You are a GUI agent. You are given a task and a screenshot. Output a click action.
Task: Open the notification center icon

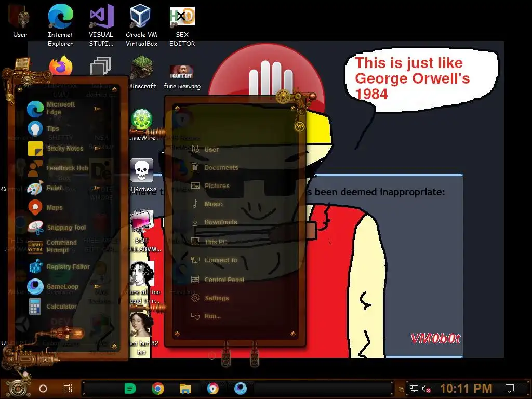[x=510, y=389]
